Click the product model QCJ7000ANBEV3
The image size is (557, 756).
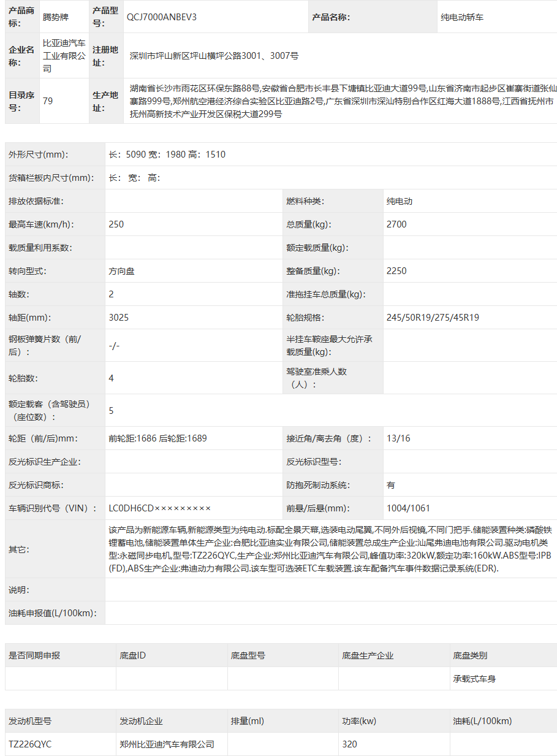(x=161, y=17)
